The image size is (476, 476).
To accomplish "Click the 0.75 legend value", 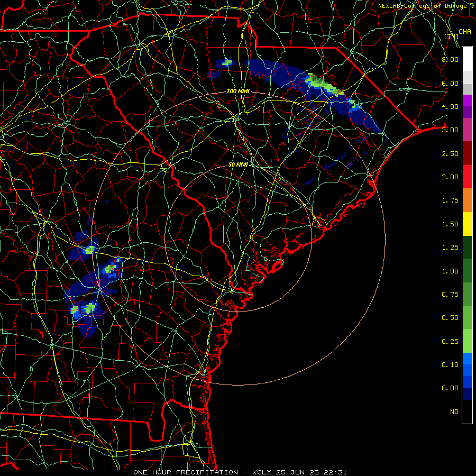I will (450, 295).
